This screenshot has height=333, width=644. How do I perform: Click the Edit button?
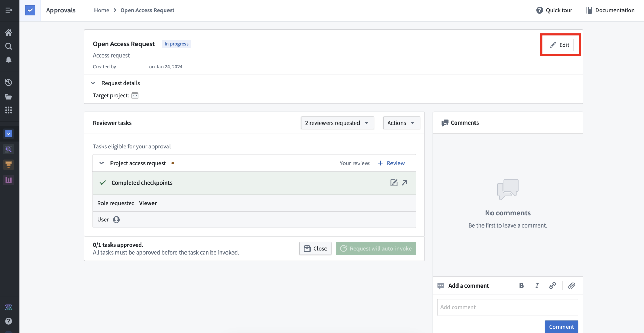tap(559, 45)
